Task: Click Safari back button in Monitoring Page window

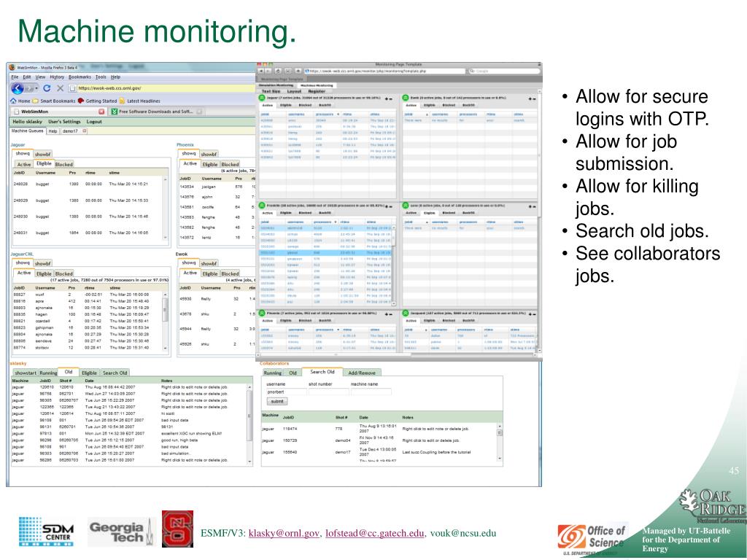Action: pyautogui.click(x=261, y=71)
